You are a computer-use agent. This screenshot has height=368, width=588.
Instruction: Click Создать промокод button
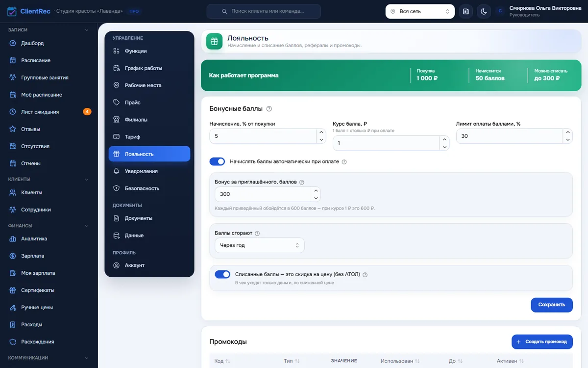tap(542, 342)
